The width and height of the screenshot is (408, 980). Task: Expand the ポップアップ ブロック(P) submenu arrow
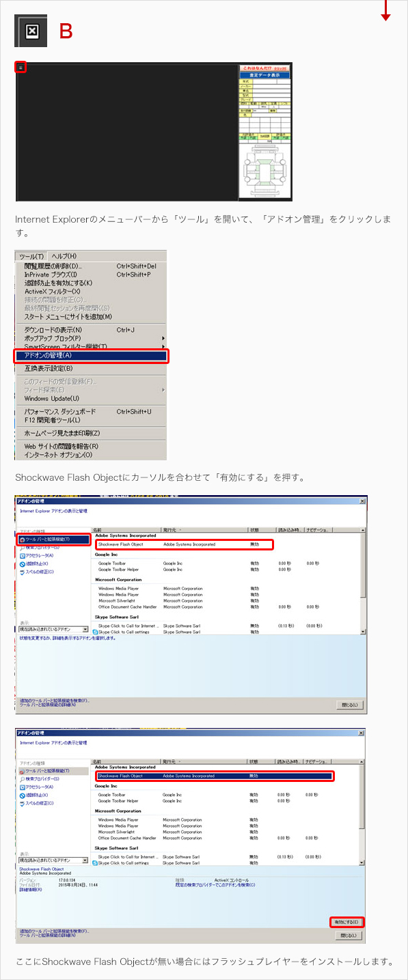pyautogui.click(x=163, y=338)
